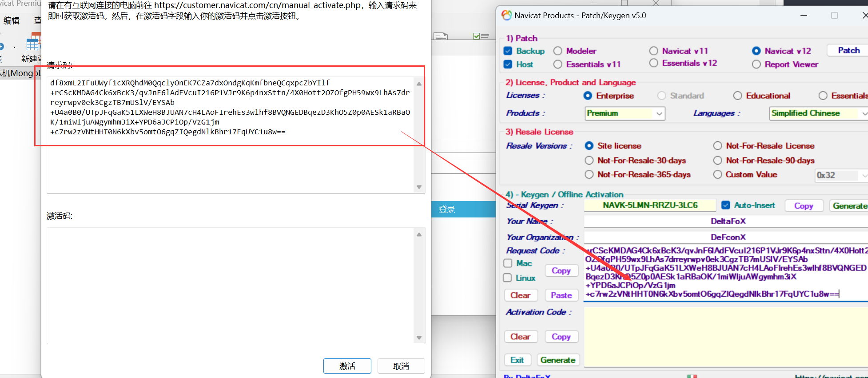The width and height of the screenshot is (868, 378).
Task: Click the activation code box scroll-up arrow
Action: tap(419, 234)
